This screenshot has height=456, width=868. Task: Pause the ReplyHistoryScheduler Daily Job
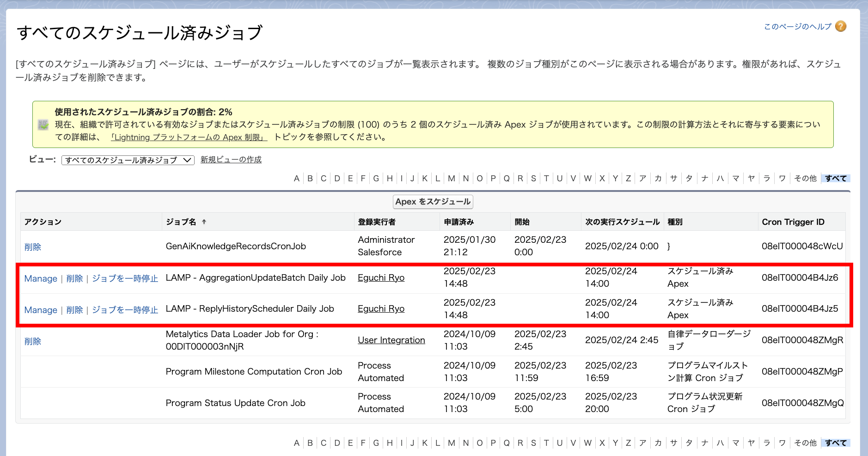[125, 310]
